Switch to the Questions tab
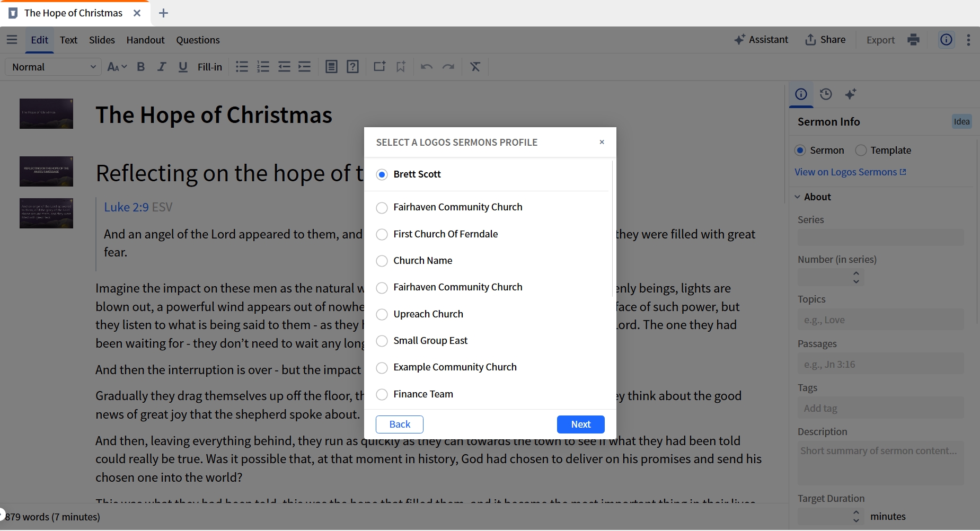The height and width of the screenshot is (531, 980). (198, 40)
